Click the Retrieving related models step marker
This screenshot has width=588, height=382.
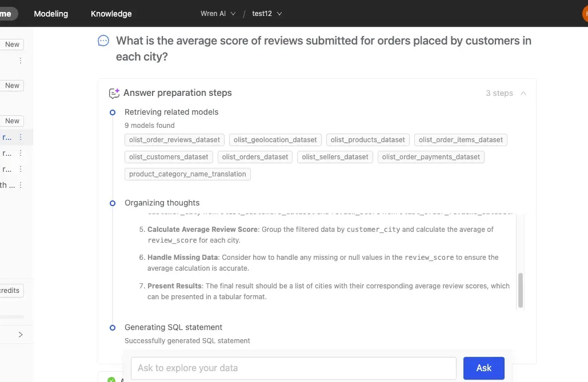point(113,112)
